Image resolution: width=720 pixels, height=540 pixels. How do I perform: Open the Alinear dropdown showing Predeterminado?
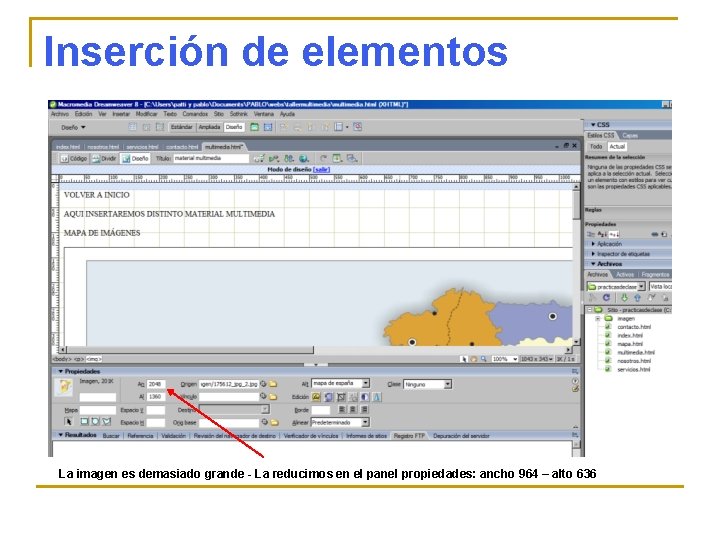click(340, 422)
